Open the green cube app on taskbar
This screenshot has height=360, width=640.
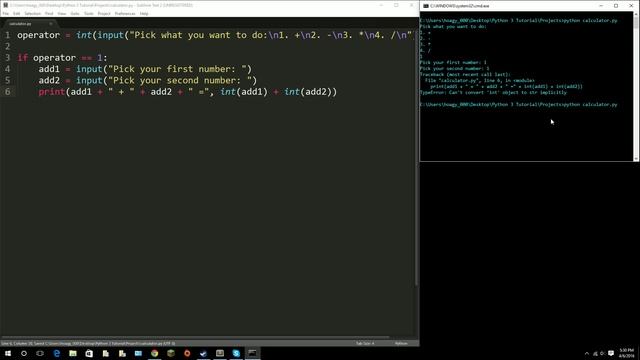point(171,353)
